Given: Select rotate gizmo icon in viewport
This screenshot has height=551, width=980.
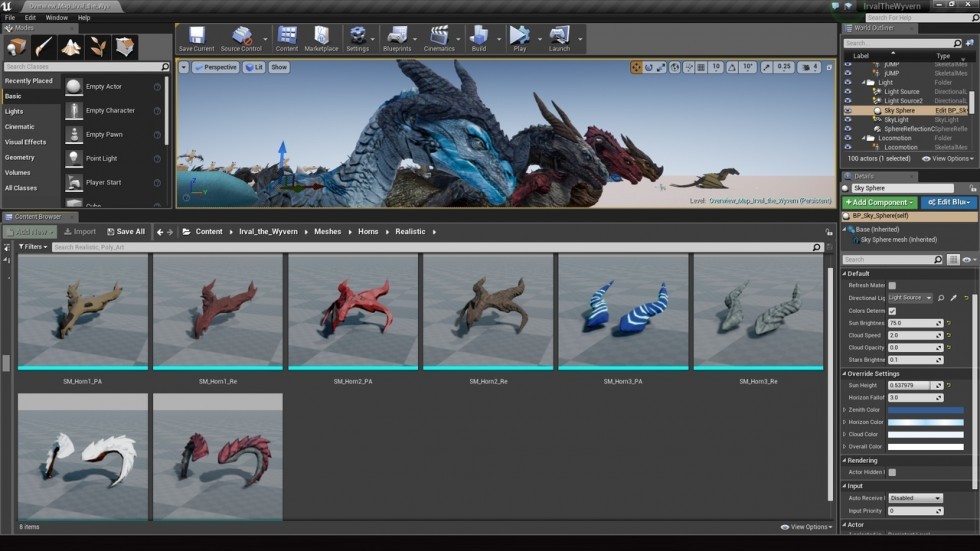Looking at the screenshot, I should (649, 67).
